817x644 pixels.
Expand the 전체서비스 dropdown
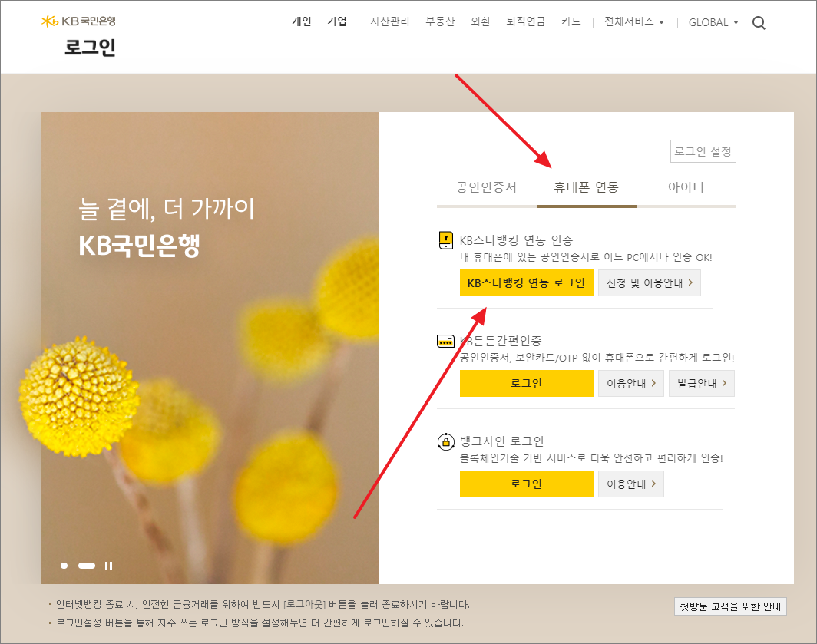634,22
